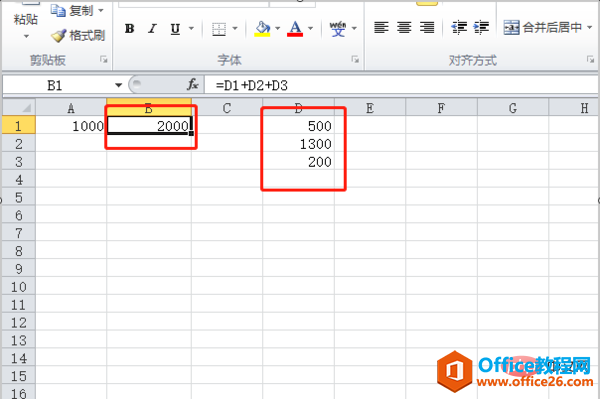
Task: Open the font color dropdown arrow
Action: pos(310,28)
